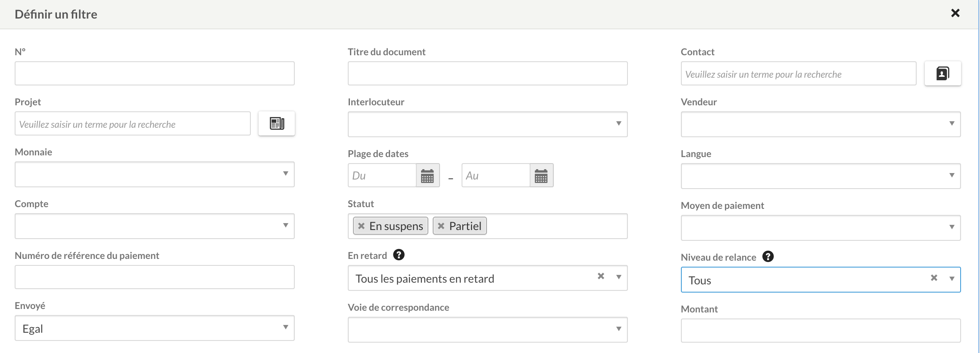Expand the 'Niveau de relance' dropdown arrow
The image size is (980, 353).
pyautogui.click(x=952, y=279)
